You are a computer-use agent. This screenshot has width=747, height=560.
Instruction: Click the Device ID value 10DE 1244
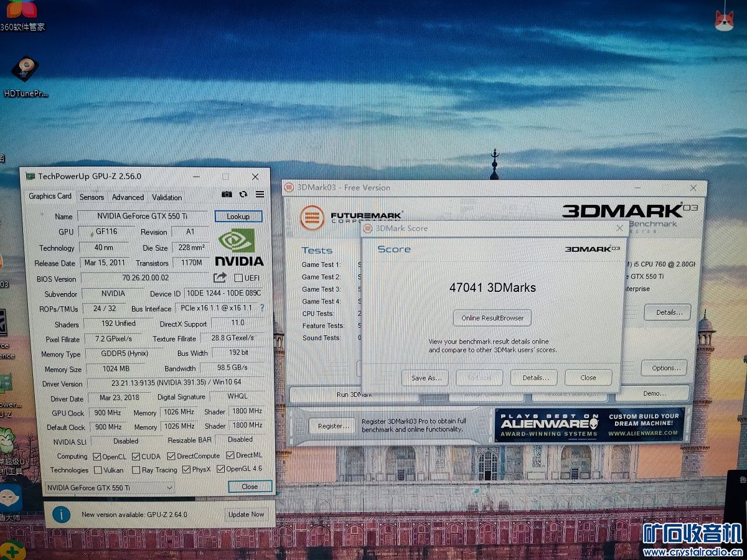224,293
